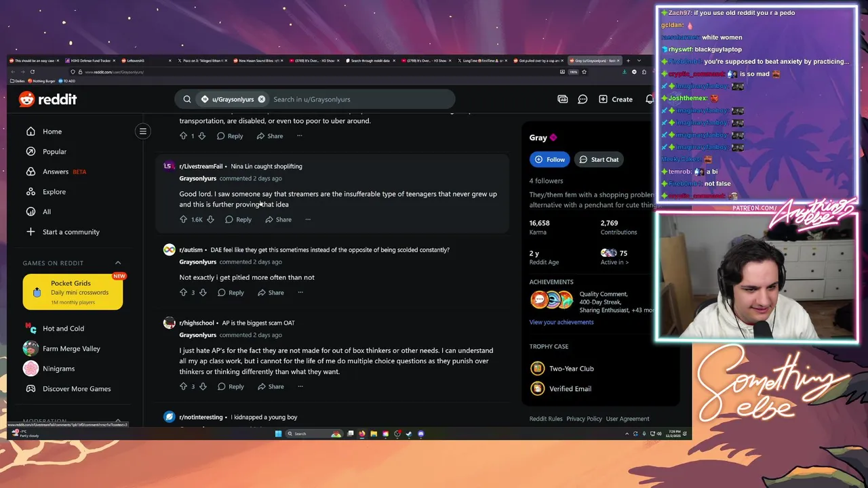This screenshot has height=488, width=868.
Task: Click Create post button
Action: point(616,99)
